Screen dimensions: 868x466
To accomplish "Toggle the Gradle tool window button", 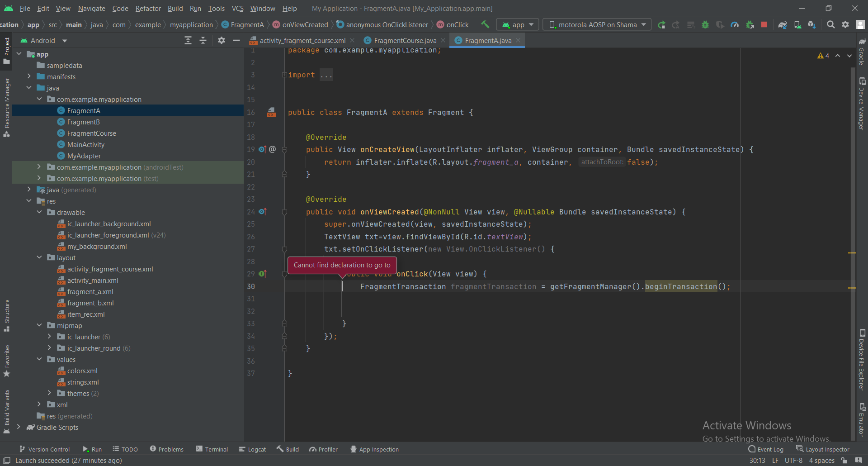I will [x=862, y=52].
